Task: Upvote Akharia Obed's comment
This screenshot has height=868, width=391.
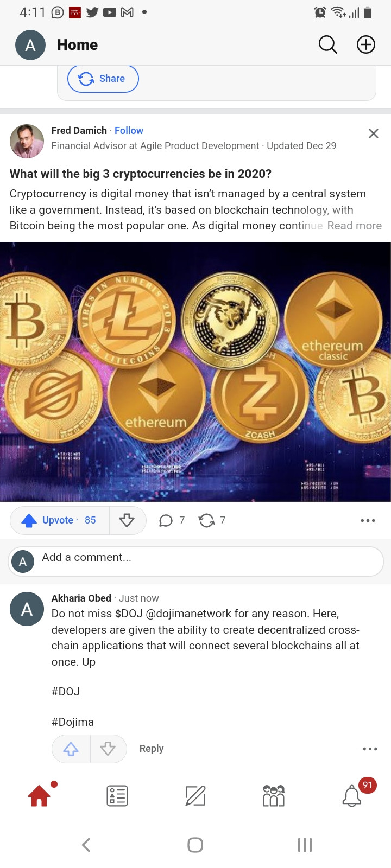Action: click(71, 749)
